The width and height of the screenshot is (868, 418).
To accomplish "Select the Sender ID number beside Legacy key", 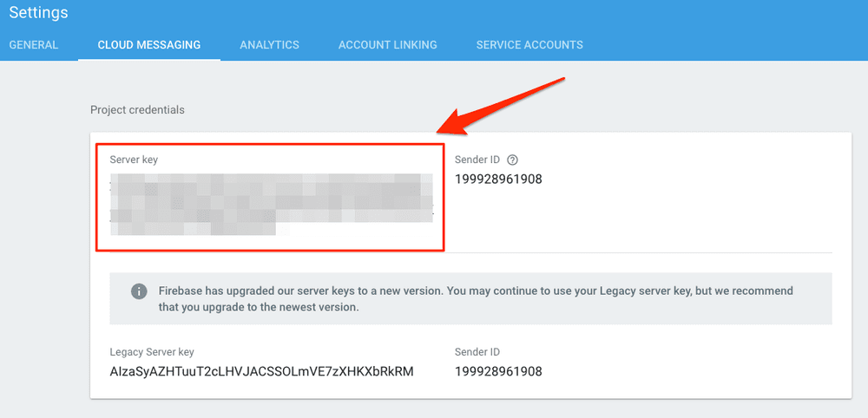I will tap(498, 371).
